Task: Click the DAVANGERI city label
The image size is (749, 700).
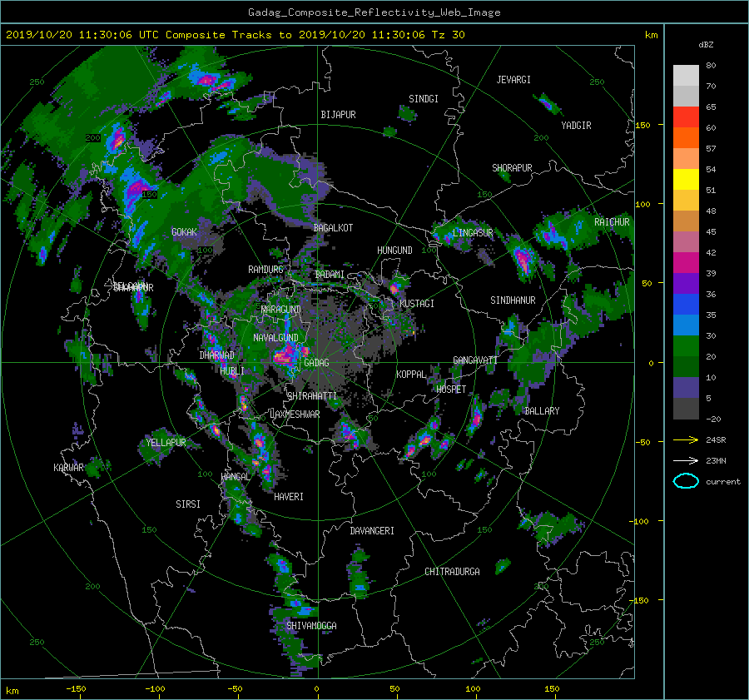Action: (372, 531)
